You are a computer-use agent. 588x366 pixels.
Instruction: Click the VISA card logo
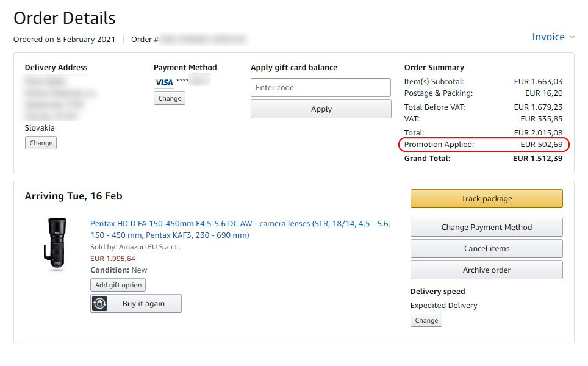[x=164, y=82]
